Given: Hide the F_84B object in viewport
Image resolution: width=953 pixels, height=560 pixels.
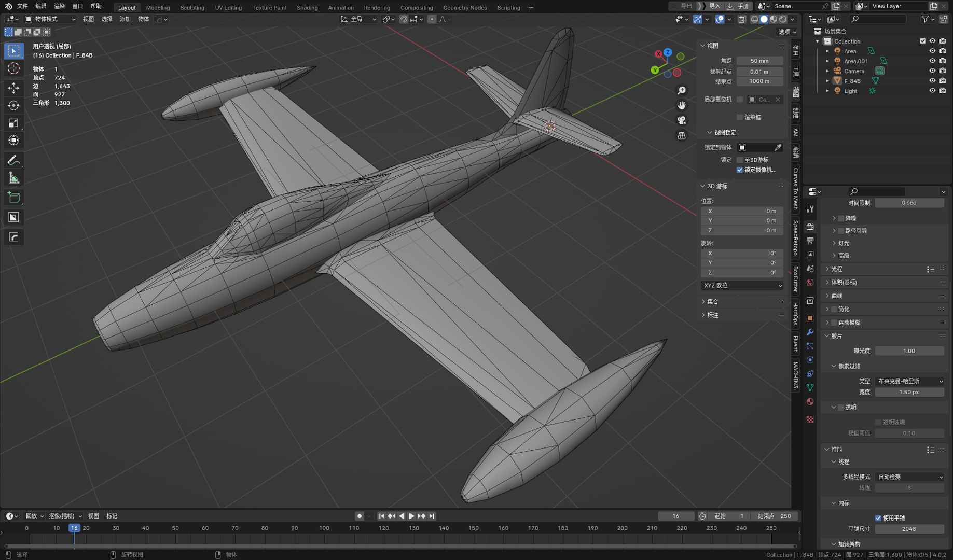Looking at the screenshot, I should (x=932, y=81).
